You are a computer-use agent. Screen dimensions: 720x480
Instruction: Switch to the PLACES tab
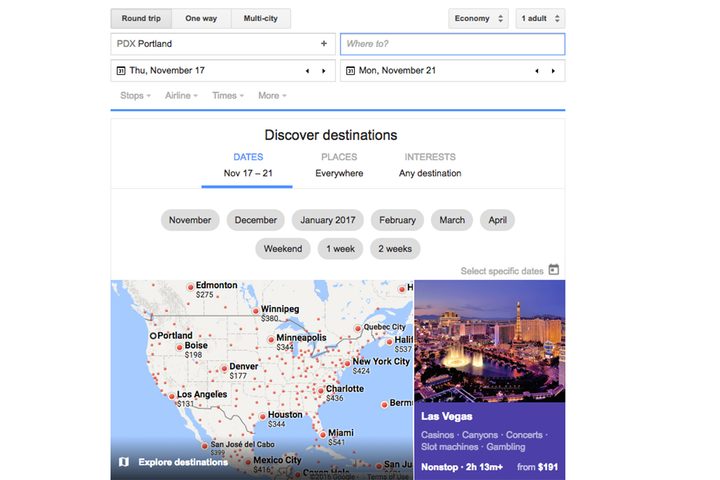(x=339, y=165)
